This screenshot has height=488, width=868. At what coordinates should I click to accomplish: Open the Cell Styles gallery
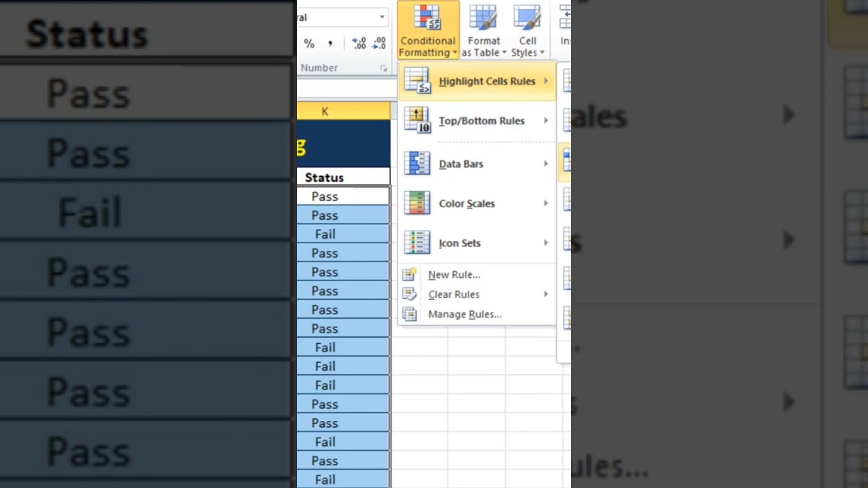[528, 30]
